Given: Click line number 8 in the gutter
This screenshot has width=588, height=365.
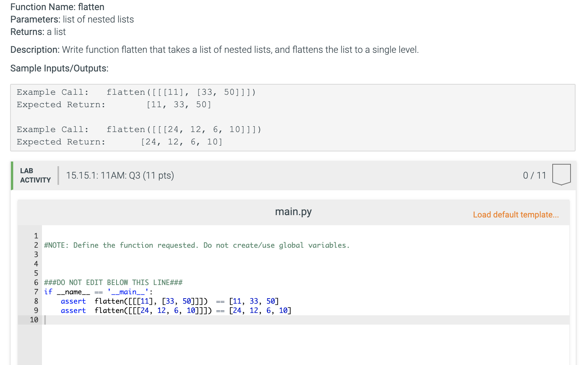Looking at the screenshot, I should [36, 301].
